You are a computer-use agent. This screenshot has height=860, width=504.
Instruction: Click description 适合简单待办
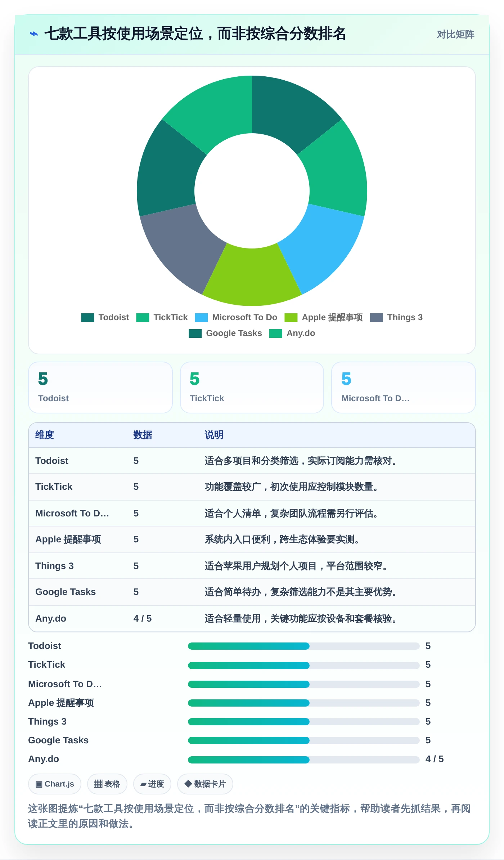pyautogui.click(x=301, y=592)
